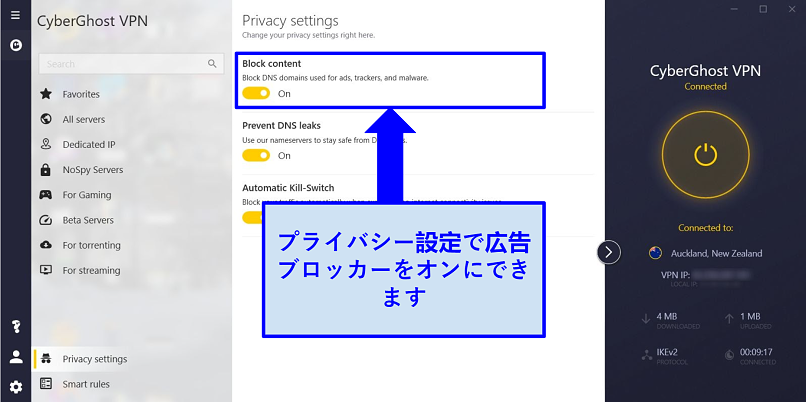Toggle the Automatic Kill-Switch switch

(252, 217)
